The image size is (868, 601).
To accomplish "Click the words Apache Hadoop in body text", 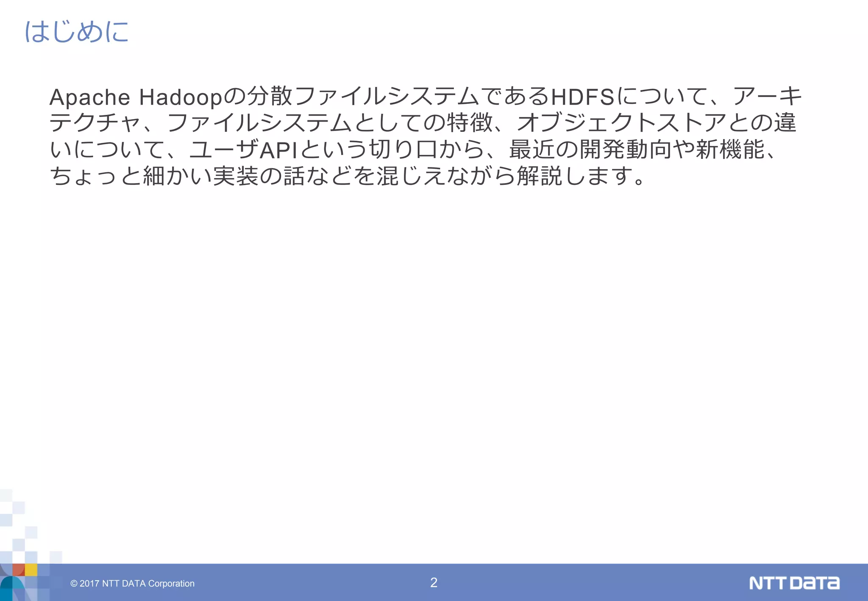I will [136, 97].
